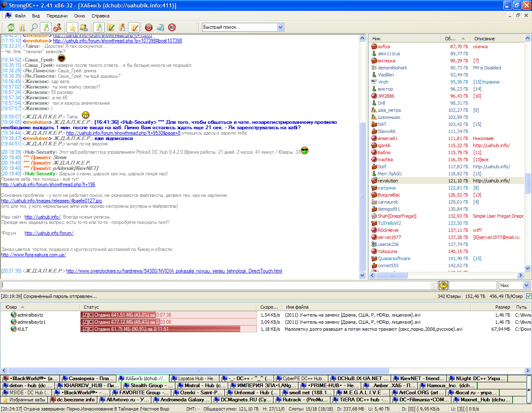Image resolution: width=532 pixels, height=413 pixels.
Task: Click the flora-sakura.com.ua link
Action: 33,255
